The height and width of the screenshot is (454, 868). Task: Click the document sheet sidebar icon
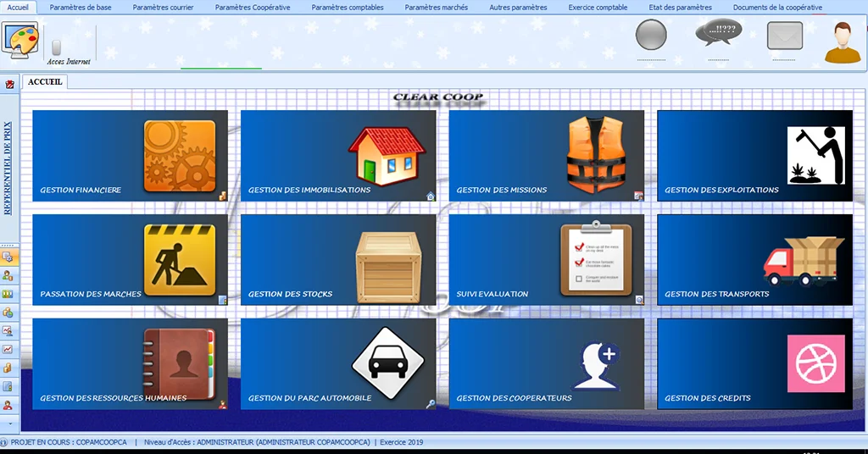tap(8, 386)
